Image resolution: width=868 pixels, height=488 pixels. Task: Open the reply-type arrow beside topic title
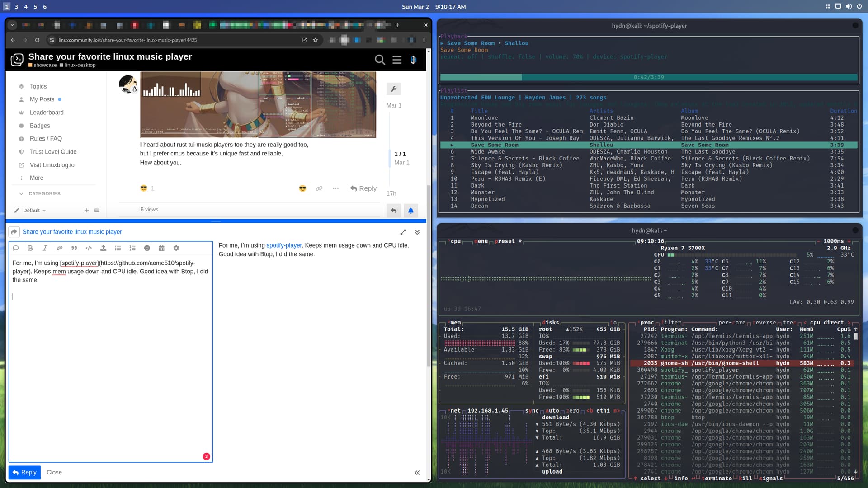(14, 232)
